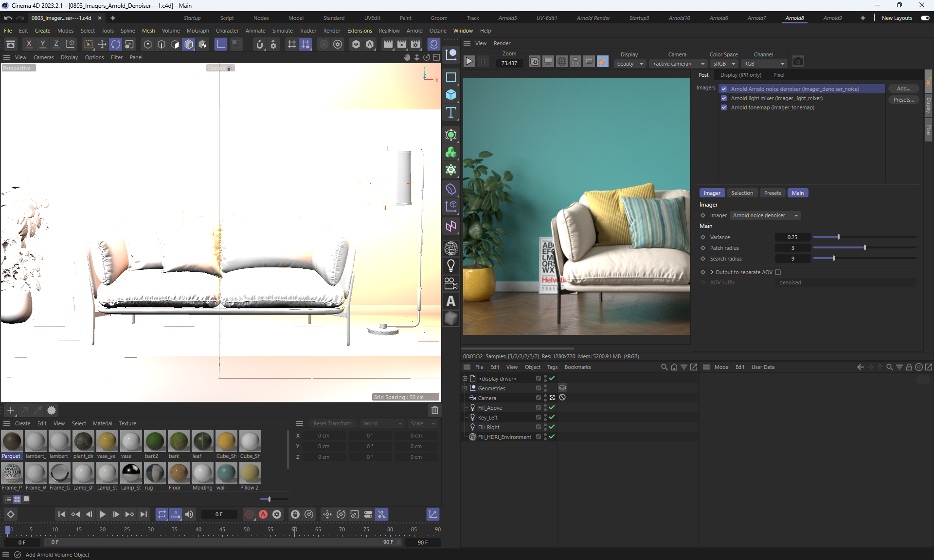Click the Add... imager button
934x560 pixels.
pos(903,88)
